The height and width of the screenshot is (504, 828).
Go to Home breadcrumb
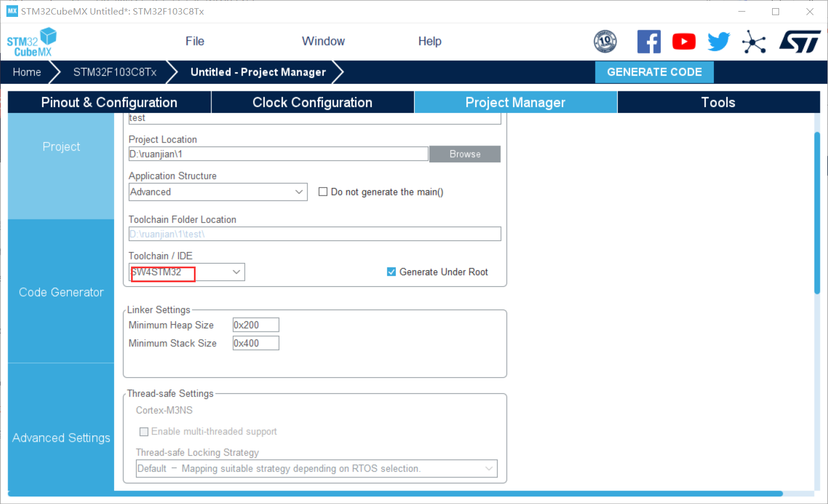pyautogui.click(x=27, y=72)
